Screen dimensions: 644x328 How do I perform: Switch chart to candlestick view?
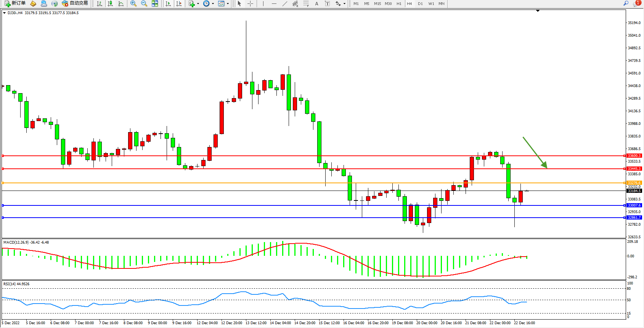click(x=110, y=3)
